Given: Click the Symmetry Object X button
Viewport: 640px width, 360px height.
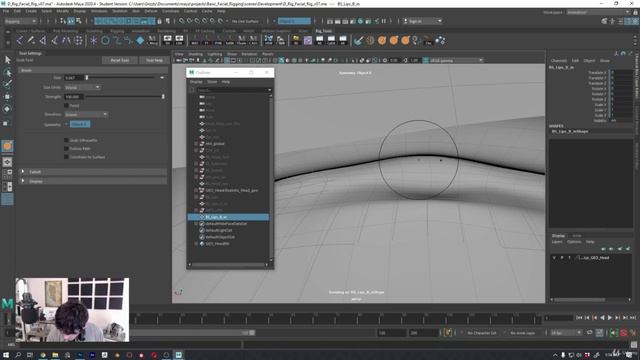Looking at the screenshot, I should click(80, 124).
